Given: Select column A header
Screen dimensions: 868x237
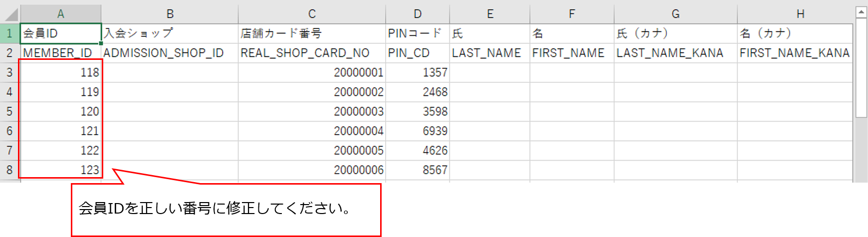Looking at the screenshot, I should point(60,14).
